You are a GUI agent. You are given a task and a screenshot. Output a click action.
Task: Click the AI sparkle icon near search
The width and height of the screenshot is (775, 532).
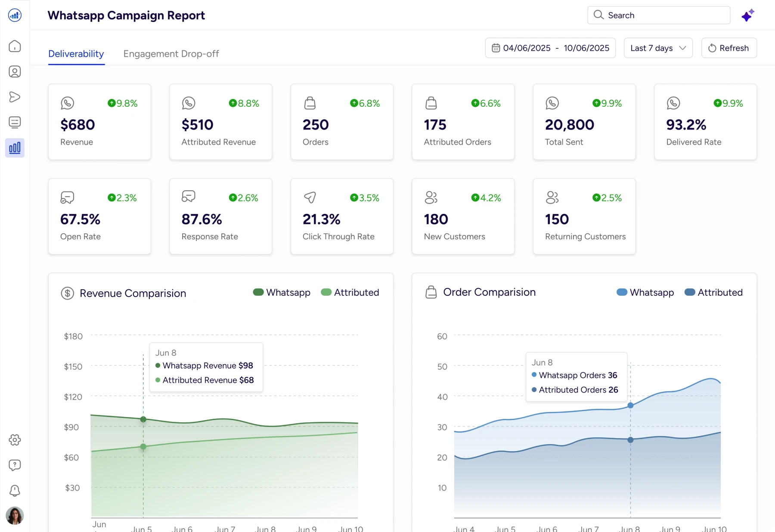click(748, 15)
